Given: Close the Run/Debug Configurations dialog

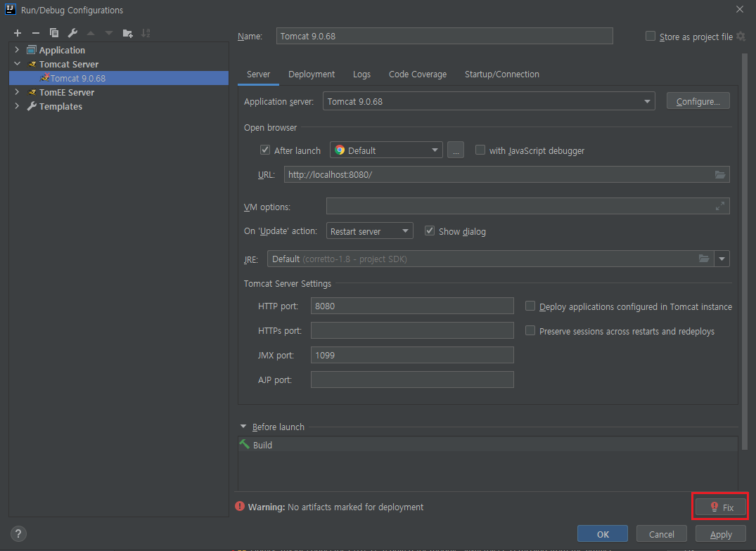Looking at the screenshot, I should (740, 9).
